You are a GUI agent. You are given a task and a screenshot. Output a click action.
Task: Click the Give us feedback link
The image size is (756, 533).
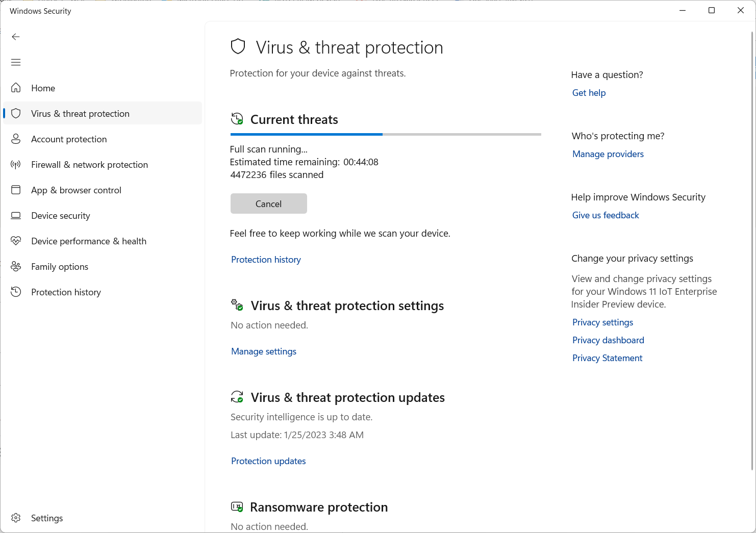(x=606, y=215)
